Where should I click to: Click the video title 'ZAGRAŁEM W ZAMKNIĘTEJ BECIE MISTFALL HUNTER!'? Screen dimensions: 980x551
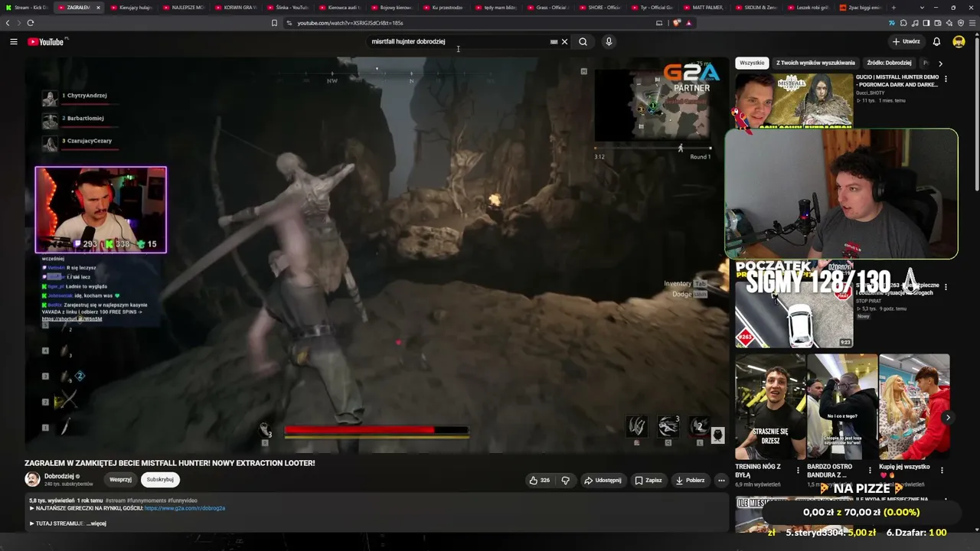(169, 463)
